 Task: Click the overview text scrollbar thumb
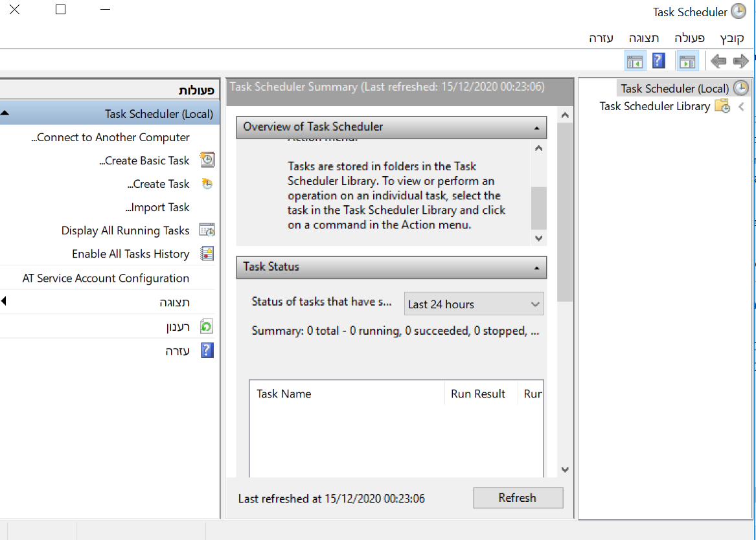pyautogui.click(x=538, y=208)
